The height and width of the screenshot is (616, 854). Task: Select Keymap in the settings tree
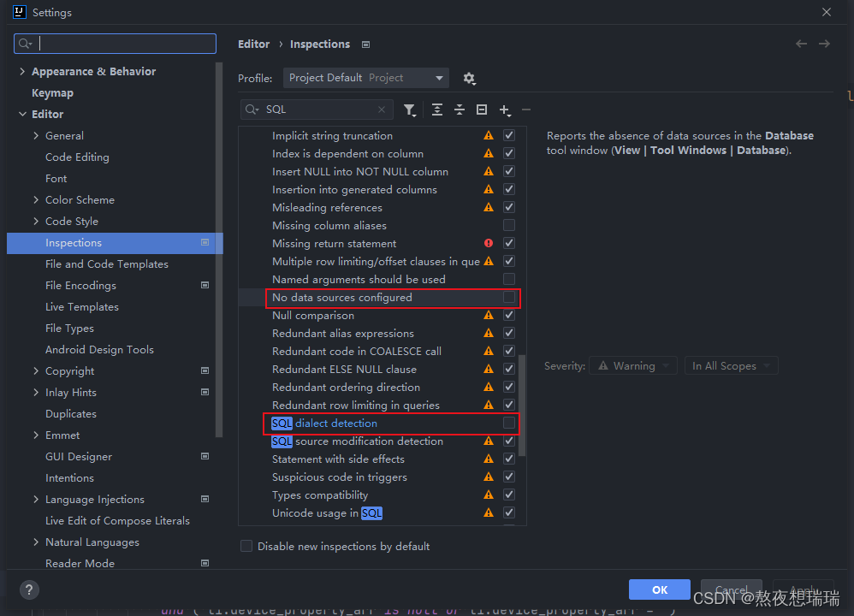[x=52, y=93]
